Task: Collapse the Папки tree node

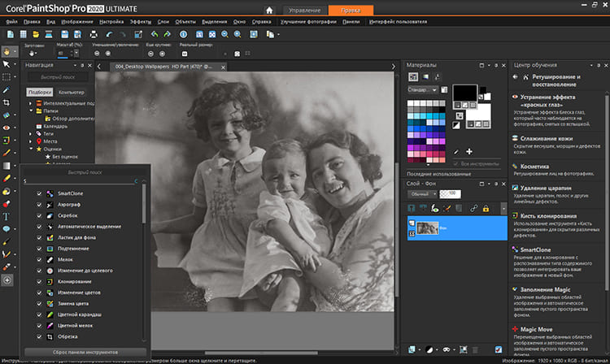Action: click(x=30, y=110)
